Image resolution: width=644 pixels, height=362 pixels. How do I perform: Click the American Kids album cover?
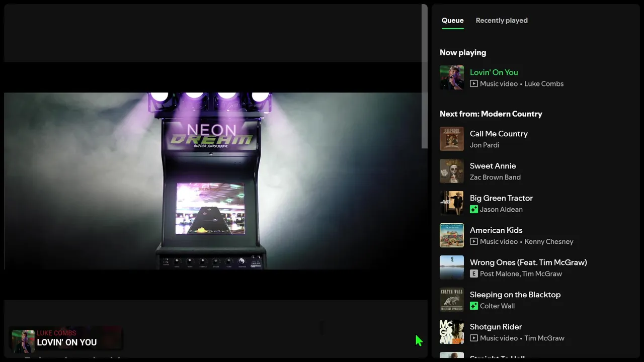click(x=452, y=235)
